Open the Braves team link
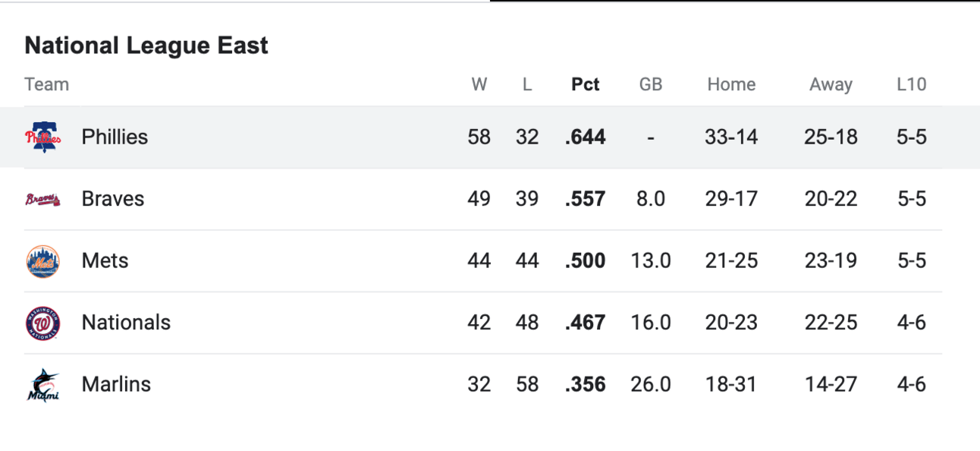980x451 pixels. pos(113,199)
